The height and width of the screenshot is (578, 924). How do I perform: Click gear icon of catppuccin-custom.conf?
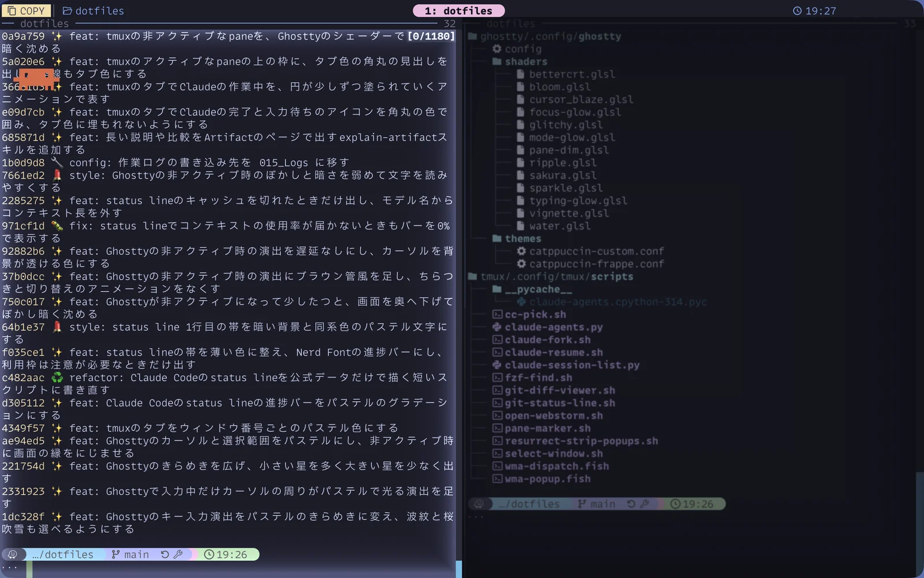[x=521, y=251]
